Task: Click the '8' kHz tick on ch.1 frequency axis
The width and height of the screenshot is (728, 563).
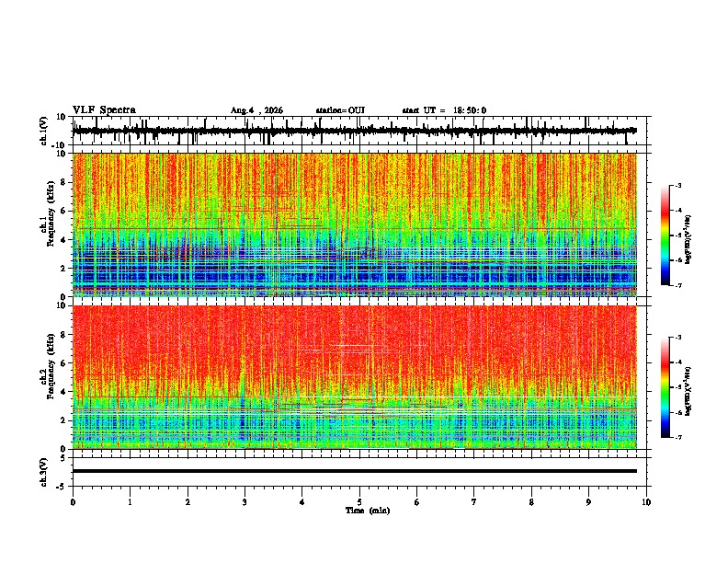Action: (63, 182)
